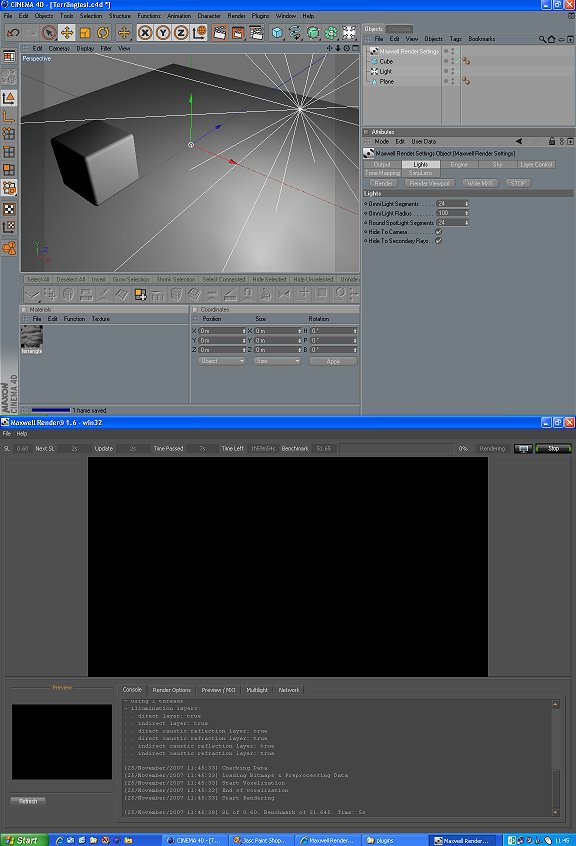Adjust Rotation H stepper arrows
This screenshot has height=846, width=576.
point(355,331)
